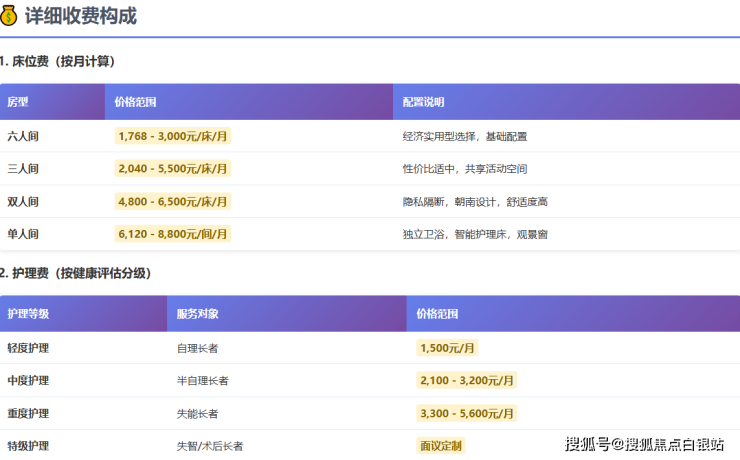This screenshot has width=740, height=460.
Task: Click the 1,500元/月 price badge
Action: pyautogui.click(x=447, y=348)
